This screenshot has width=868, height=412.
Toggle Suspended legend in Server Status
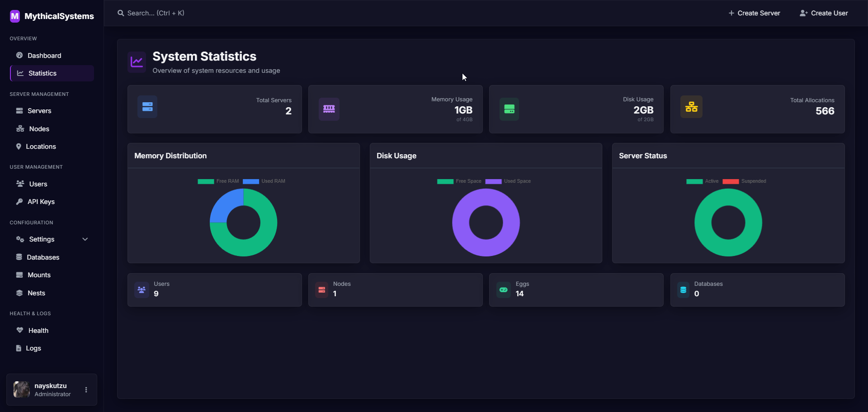pyautogui.click(x=744, y=181)
